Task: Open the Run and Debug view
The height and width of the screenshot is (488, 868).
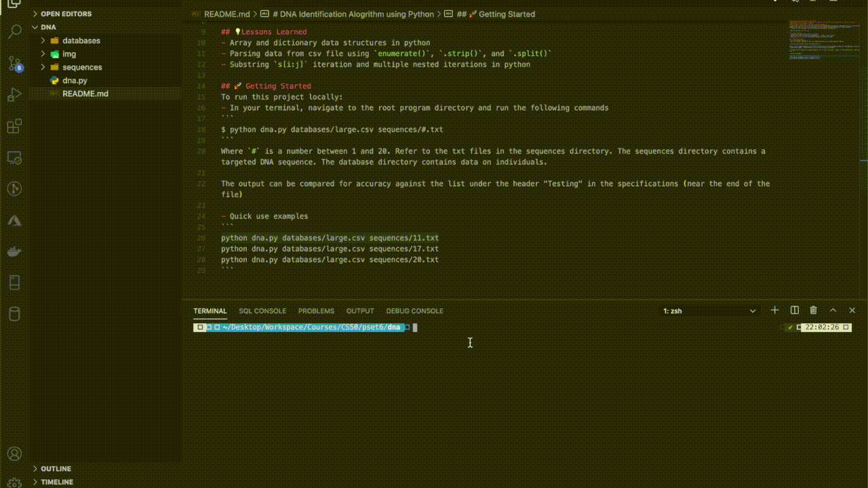Action: 14,95
